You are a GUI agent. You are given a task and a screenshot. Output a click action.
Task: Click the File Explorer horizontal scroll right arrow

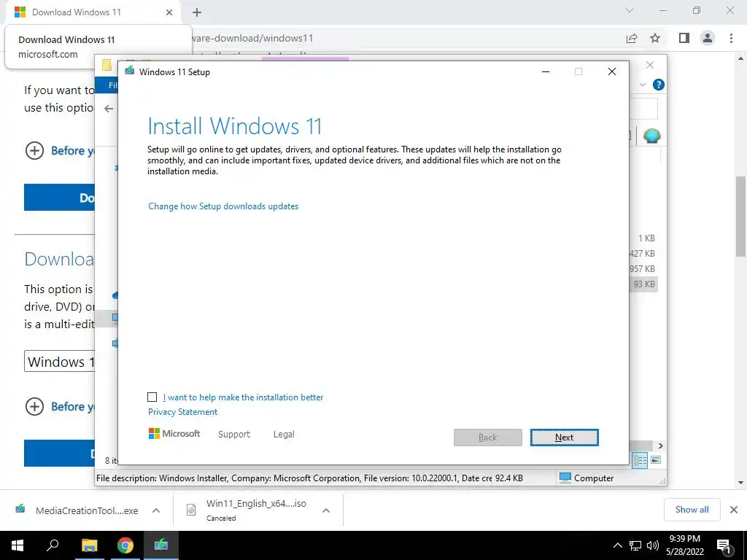(x=660, y=446)
